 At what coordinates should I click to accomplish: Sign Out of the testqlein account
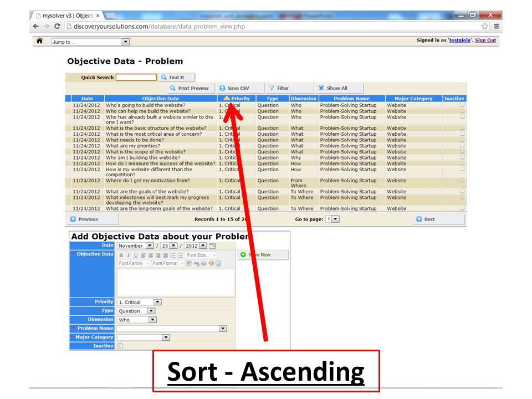[484, 40]
